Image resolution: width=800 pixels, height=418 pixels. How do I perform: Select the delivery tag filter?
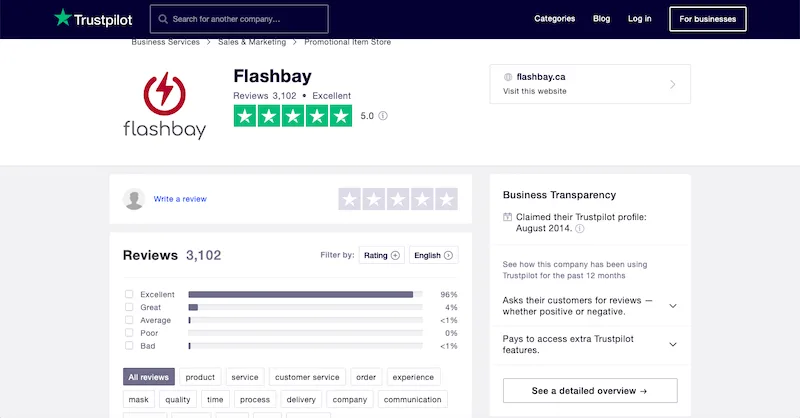(x=301, y=399)
